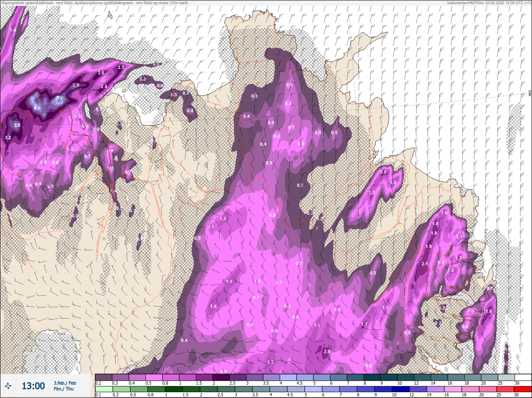Click the 3.5 precipitation value on map

(x=75, y=85)
